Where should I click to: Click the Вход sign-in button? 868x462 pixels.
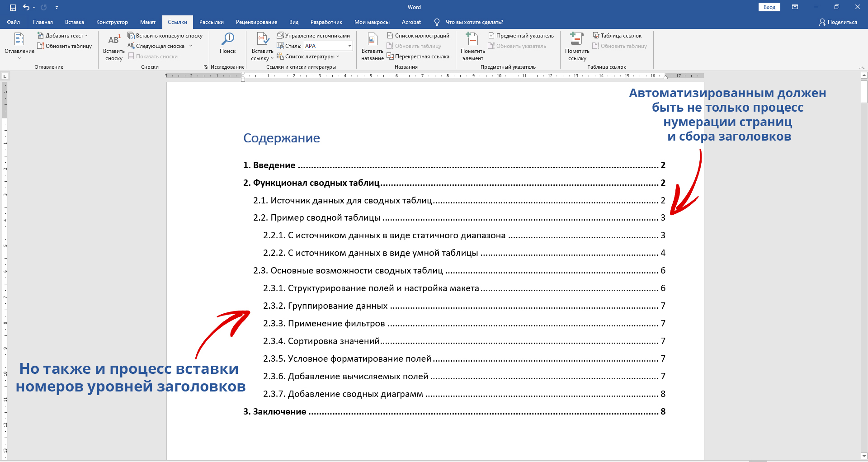769,7
